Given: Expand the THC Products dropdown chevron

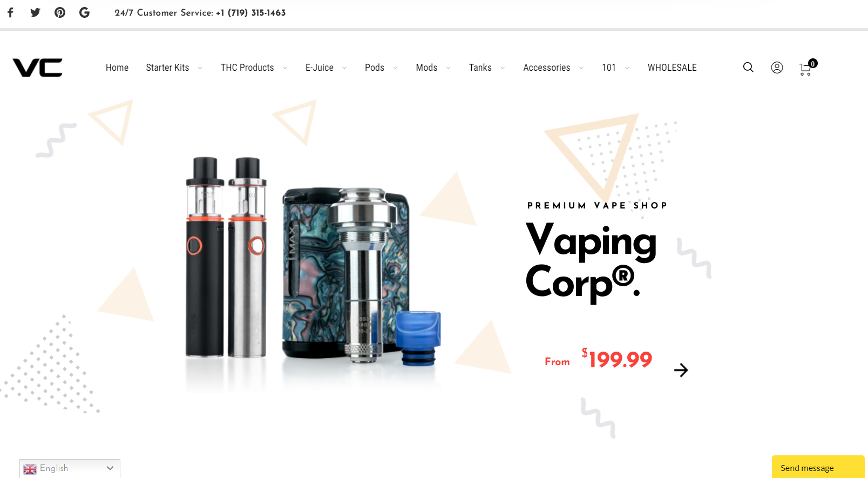Looking at the screenshot, I should point(285,68).
